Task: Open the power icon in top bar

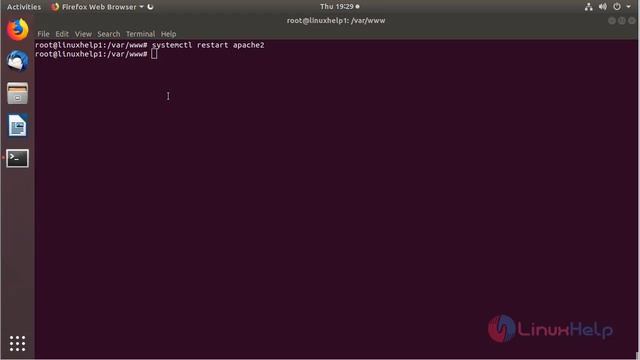Action: (617, 7)
